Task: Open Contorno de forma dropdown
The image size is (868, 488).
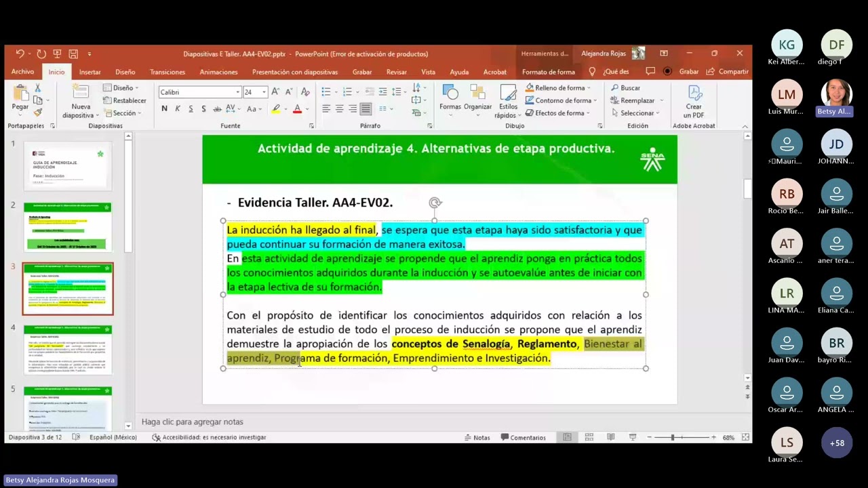Action: (561, 100)
